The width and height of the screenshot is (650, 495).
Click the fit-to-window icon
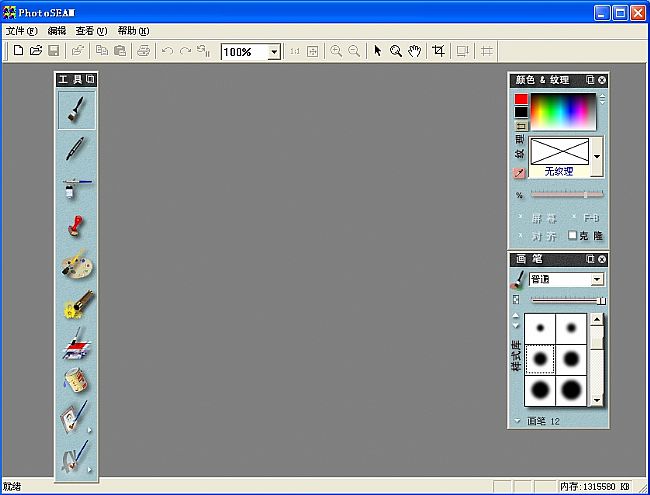[313, 51]
